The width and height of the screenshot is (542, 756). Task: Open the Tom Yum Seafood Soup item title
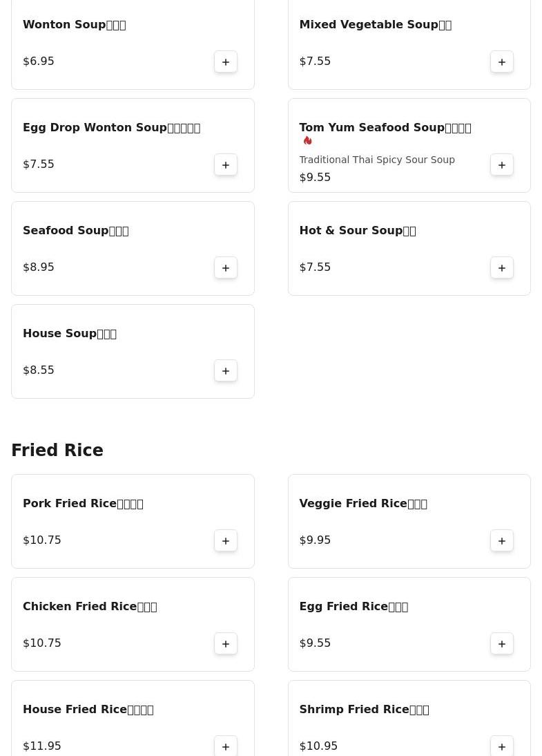[385, 128]
